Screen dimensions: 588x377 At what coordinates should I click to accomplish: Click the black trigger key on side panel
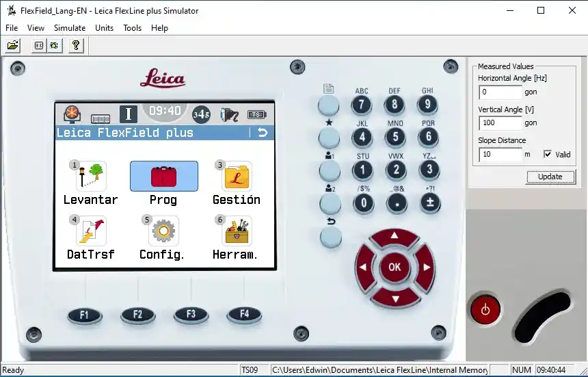pos(542,316)
